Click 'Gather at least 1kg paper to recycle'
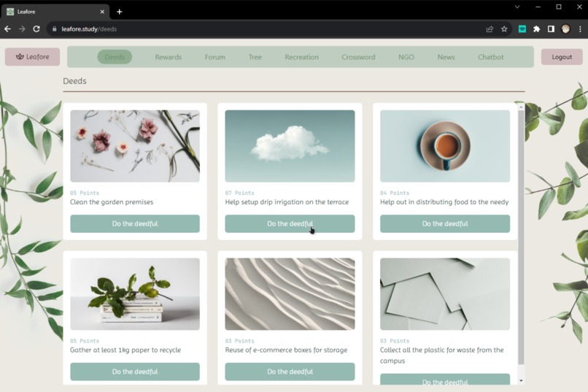The image size is (588, 392). click(125, 350)
